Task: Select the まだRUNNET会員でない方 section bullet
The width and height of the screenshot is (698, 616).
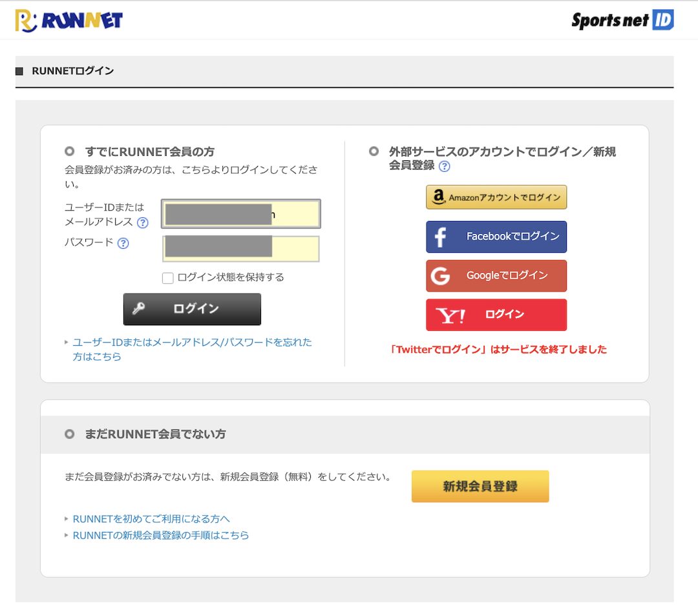Action: click(x=70, y=434)
